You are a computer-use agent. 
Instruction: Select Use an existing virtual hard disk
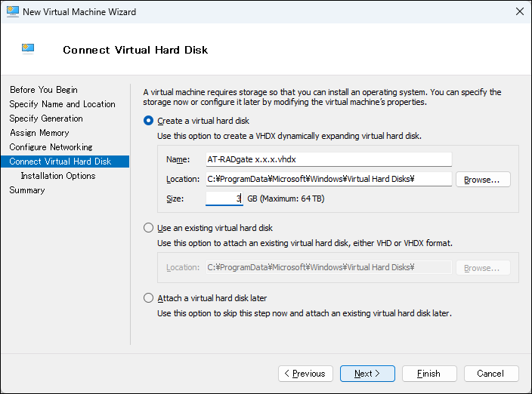148,228
